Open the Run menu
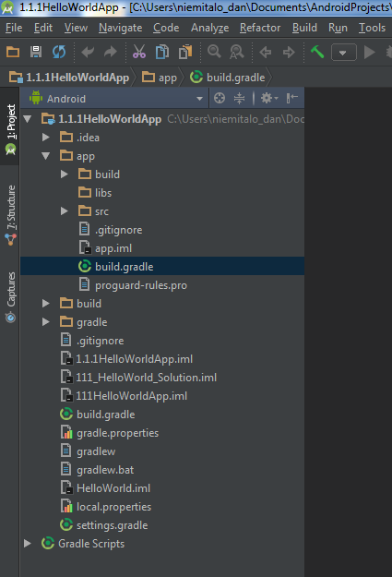392x577 pixels. tap(338, 28)
